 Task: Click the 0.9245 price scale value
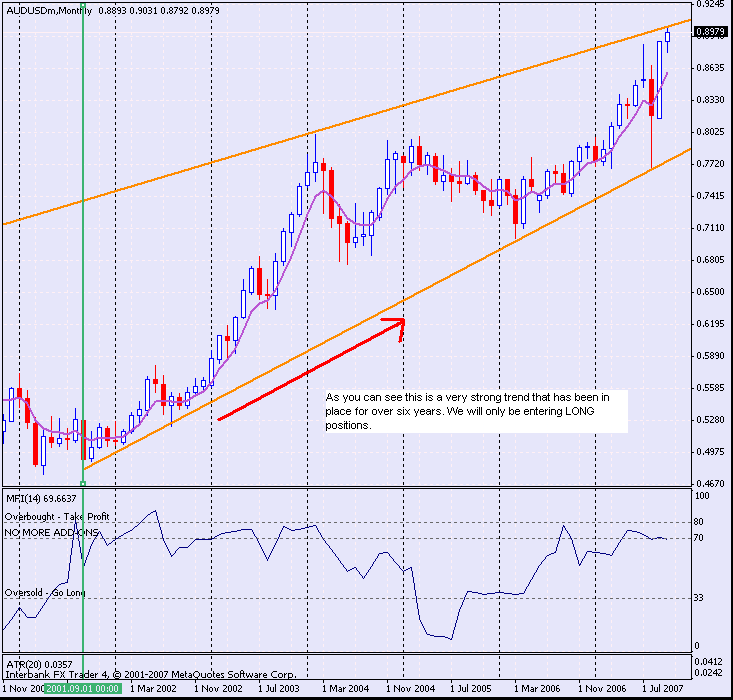coord(711,4)
